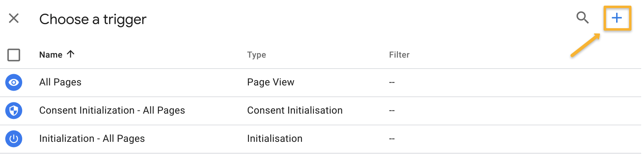Select Consent Initialization - All Pages trigger
644x166 pixels.
(112, 110)
